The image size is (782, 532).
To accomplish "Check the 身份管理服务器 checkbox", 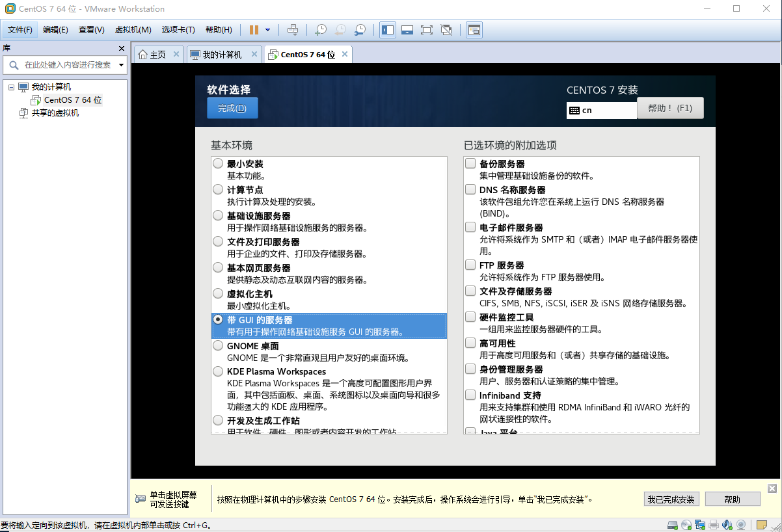I will [x=470, y=369].
